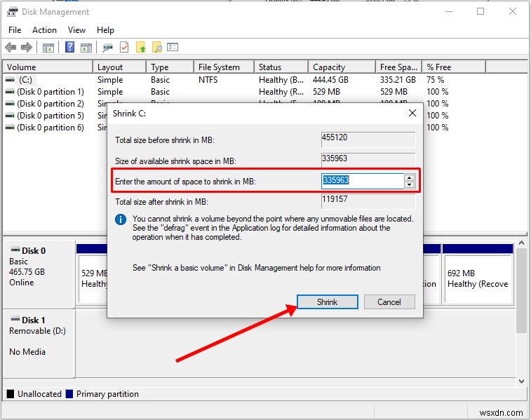
Task: Click the Disk 0 Basic label panel
Action: (39, 273)
